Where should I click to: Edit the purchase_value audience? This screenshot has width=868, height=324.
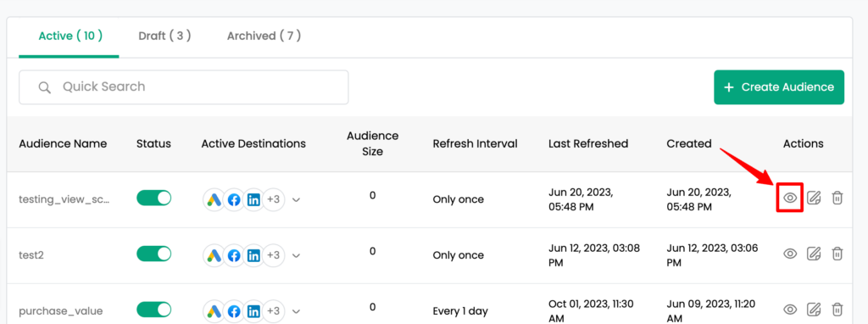pyautogui.click(x=813, y=309)
